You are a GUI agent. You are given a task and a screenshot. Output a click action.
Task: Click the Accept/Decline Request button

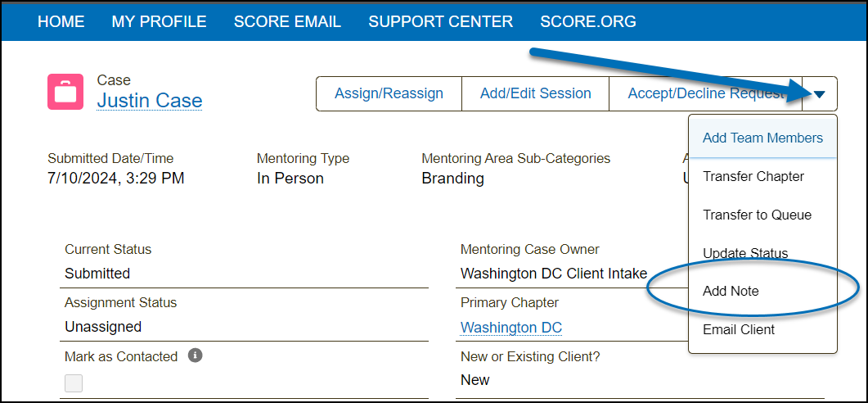coord(705,94)
